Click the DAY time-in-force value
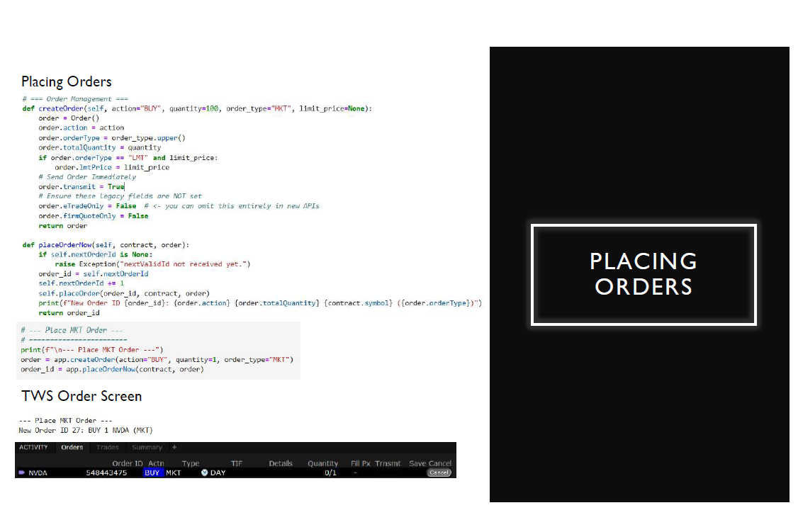Screen dimensions: 798x532 tap(218, 472)
